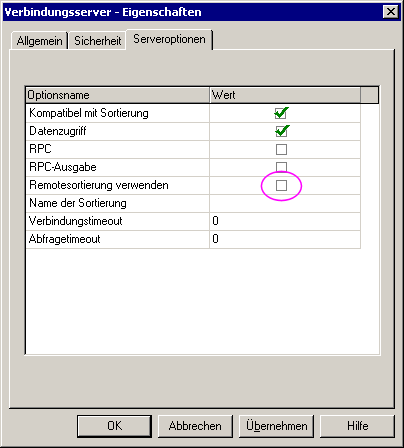This screenshot has width=404, height=448.
Task: Select the Remotesortierung verwenden row label
Action: pyautogui.click(x=99, y=185)
